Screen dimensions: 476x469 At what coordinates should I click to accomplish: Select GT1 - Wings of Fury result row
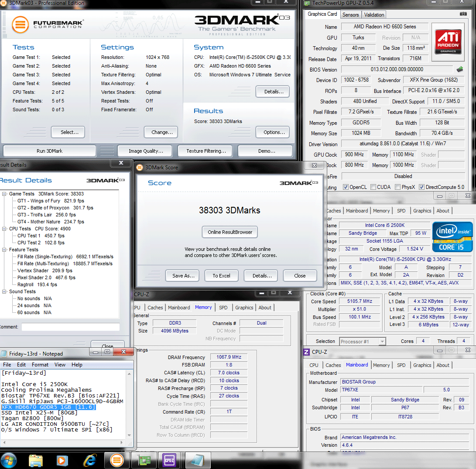(51, 201)
